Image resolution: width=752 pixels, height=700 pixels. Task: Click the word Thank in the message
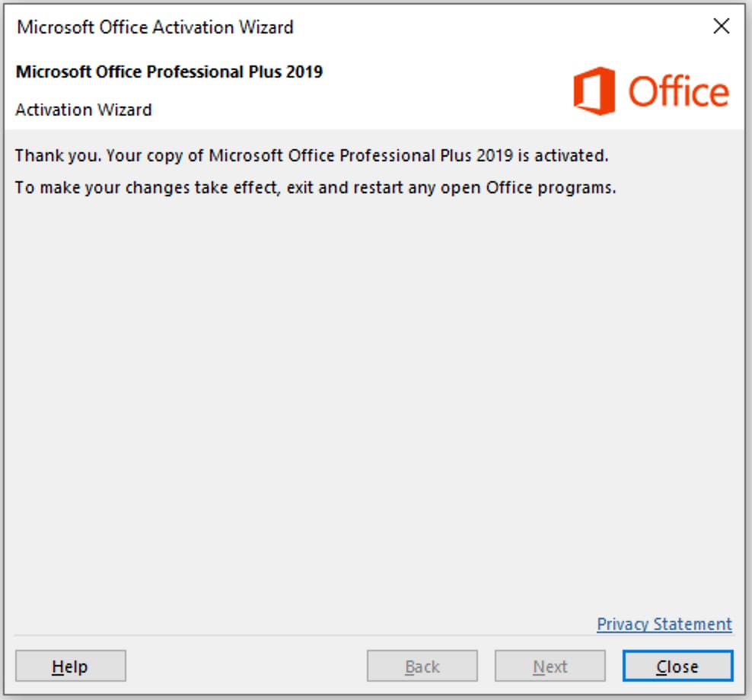click(36, 156)
